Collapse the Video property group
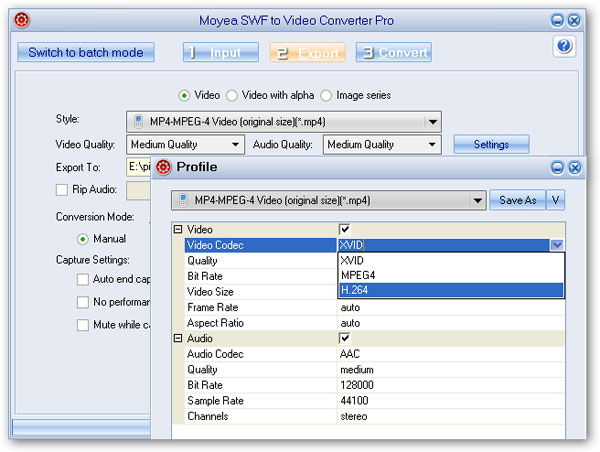The image size is (600, 452). tap(178, 229)
